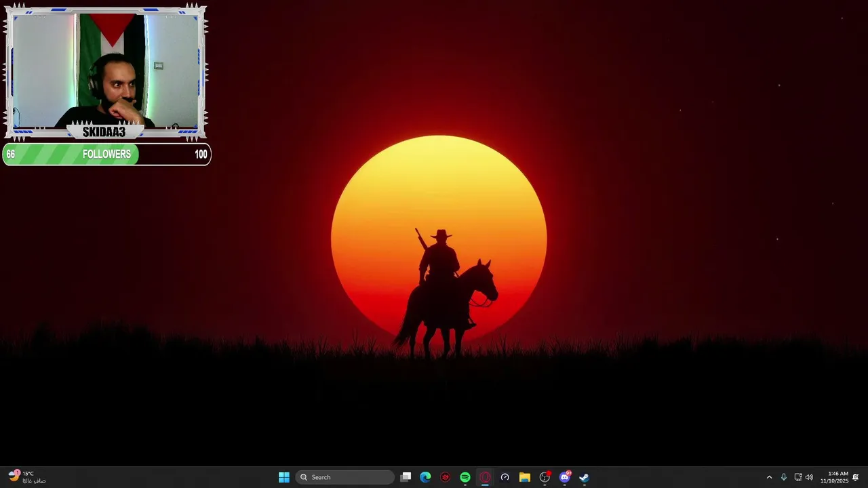Open the notification bell icon
This screenshot has width=868, height=488.
tap(856, 477)
